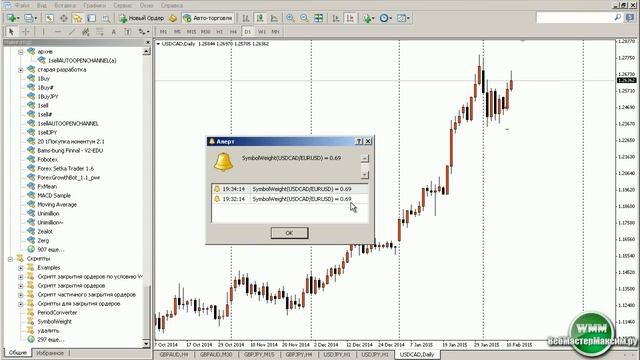Image resolution: width=640 pixels, height=360 pixels.
Task: Select the Horizontal Line drawing tool
Action: click(58, 31)
